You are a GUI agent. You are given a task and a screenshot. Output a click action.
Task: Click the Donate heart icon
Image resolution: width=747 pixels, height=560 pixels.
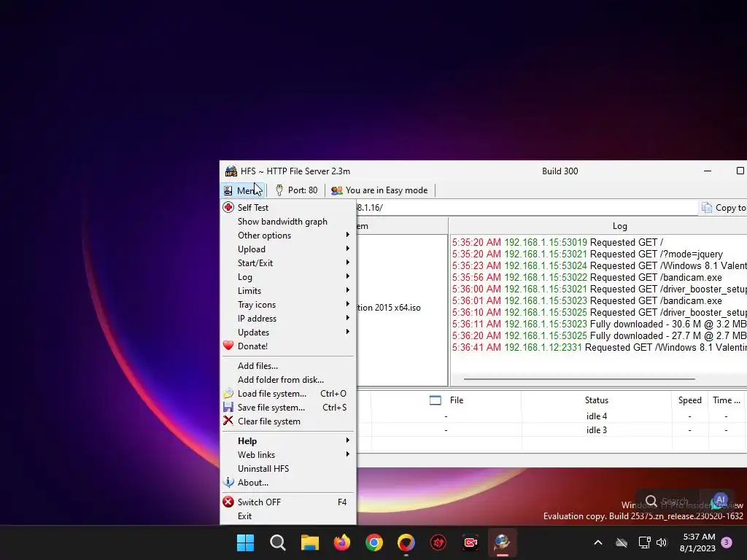228,346
